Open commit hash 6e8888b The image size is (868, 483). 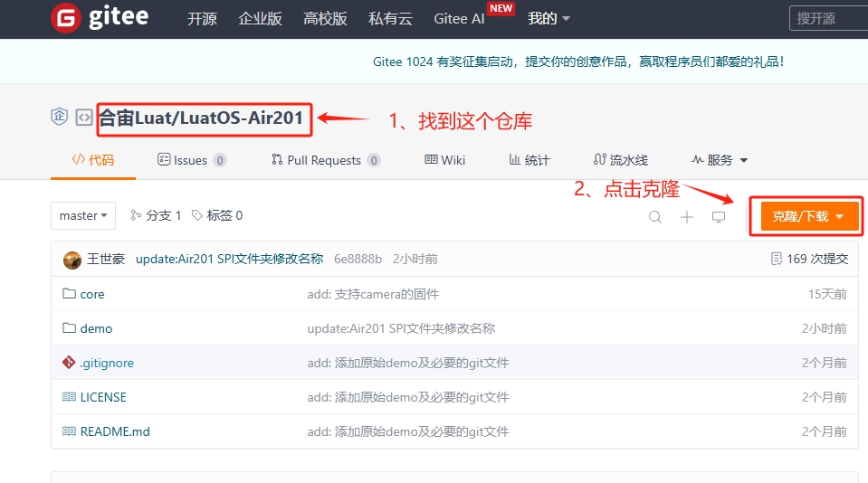tap(358, 259)
